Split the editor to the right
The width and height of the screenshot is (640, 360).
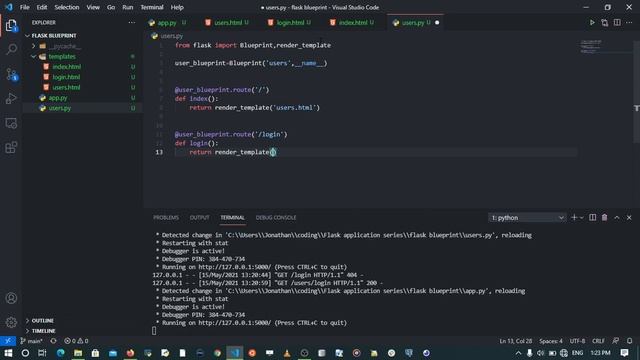[617, 22]
